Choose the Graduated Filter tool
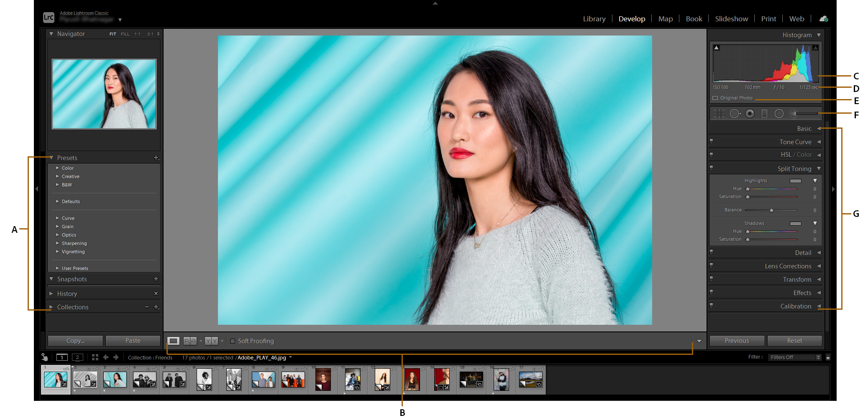Image resolution: width=868 pixels, height=418 pixels. click(x=764, y=114)
